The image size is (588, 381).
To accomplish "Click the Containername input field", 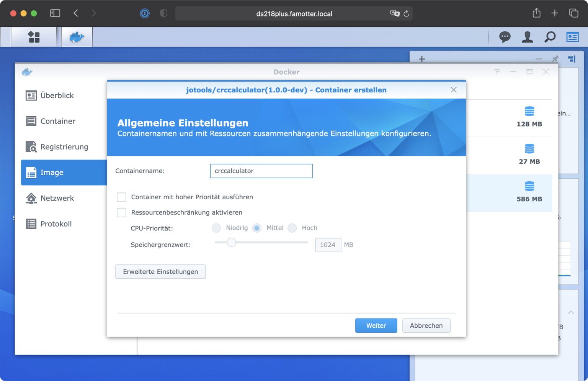I will click(261, 171).
